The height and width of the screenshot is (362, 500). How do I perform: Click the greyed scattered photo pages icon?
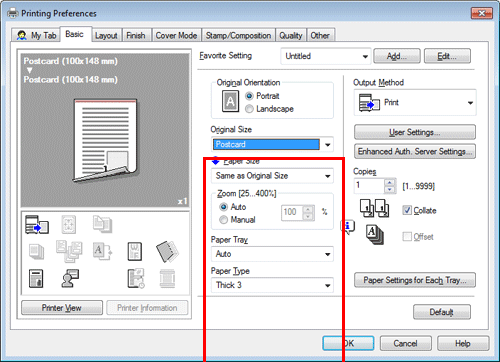(69, 251)
